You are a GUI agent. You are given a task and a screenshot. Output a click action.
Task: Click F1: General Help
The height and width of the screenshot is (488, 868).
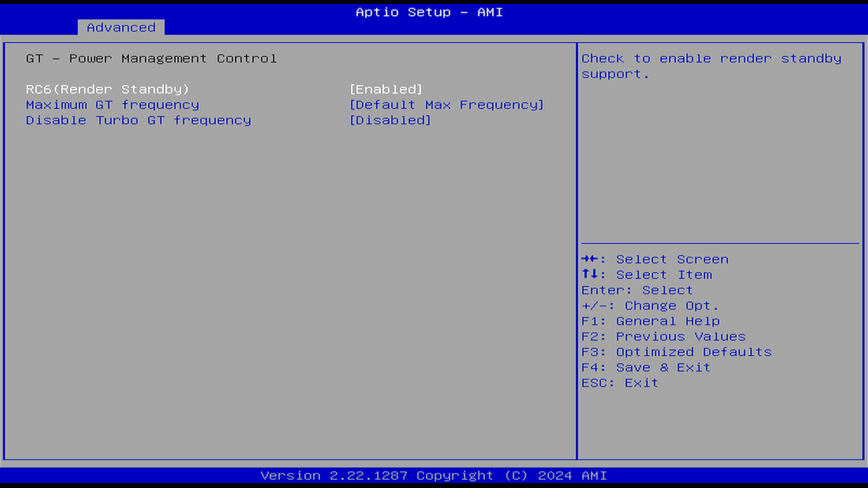point(650,321)
